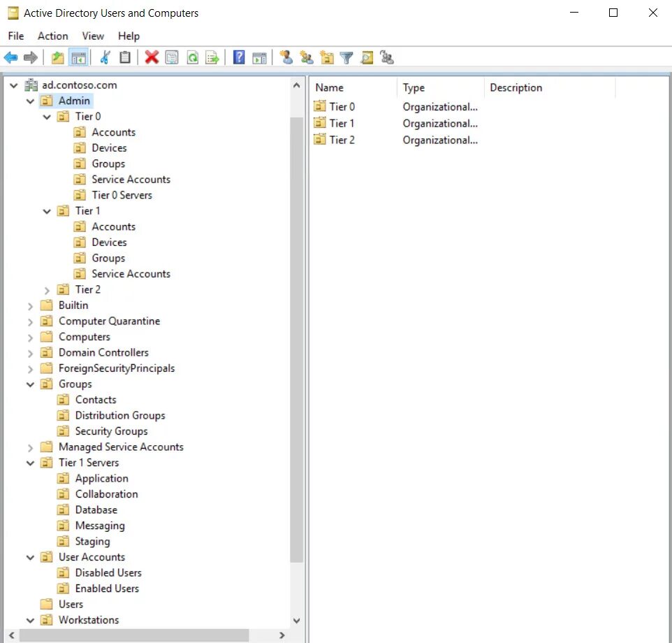Go back with the blue Back arrow
This screenshot has width=672, height=643.
10,57
